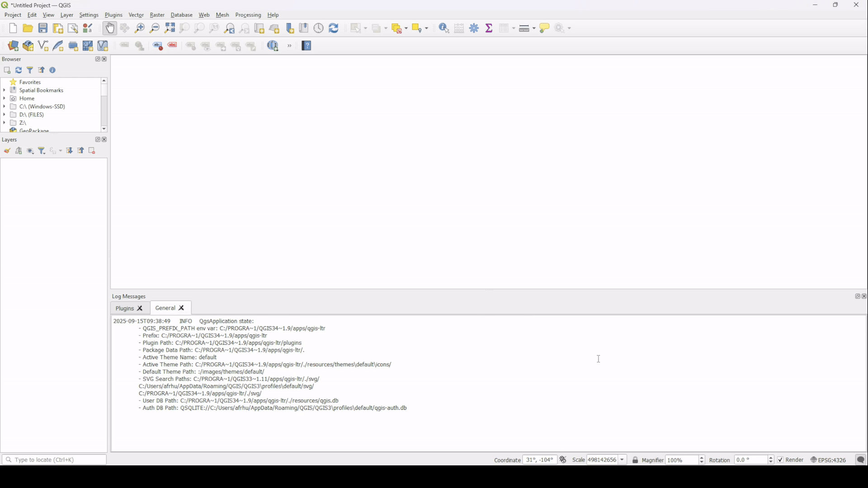Expand D:\ (FILES) drive node
The height and width of the screenshot is (488, 868).
(x=4, y=115)
